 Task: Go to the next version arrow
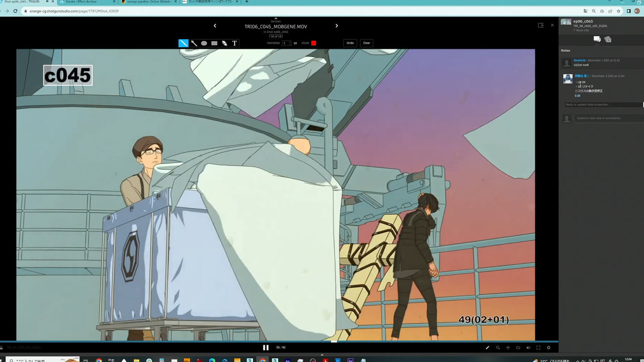pos(337,26)
